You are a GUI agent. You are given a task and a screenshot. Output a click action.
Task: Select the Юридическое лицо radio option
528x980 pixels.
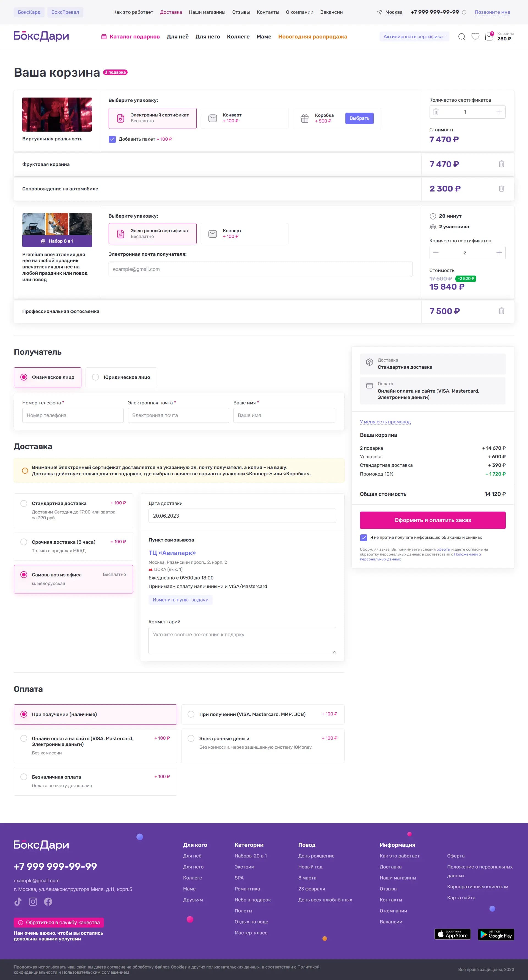(122, 377)
